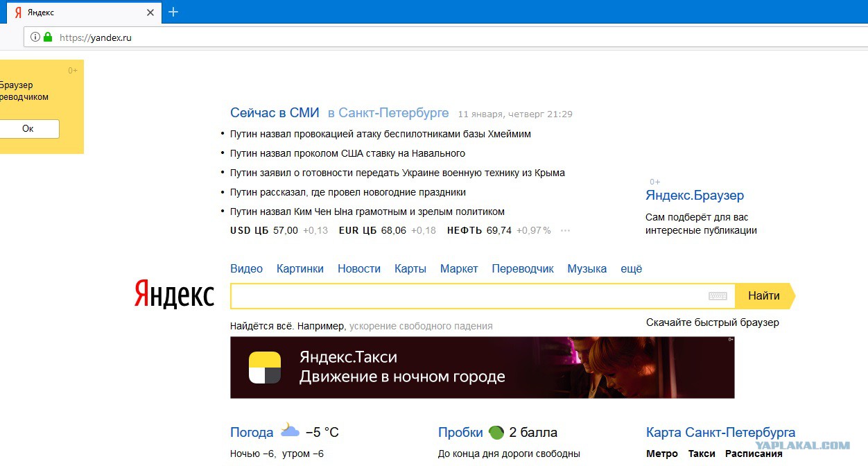Click the Ок button in yellow banner
Viewport: 868px width, 466px height.
(x=28, y=129)
